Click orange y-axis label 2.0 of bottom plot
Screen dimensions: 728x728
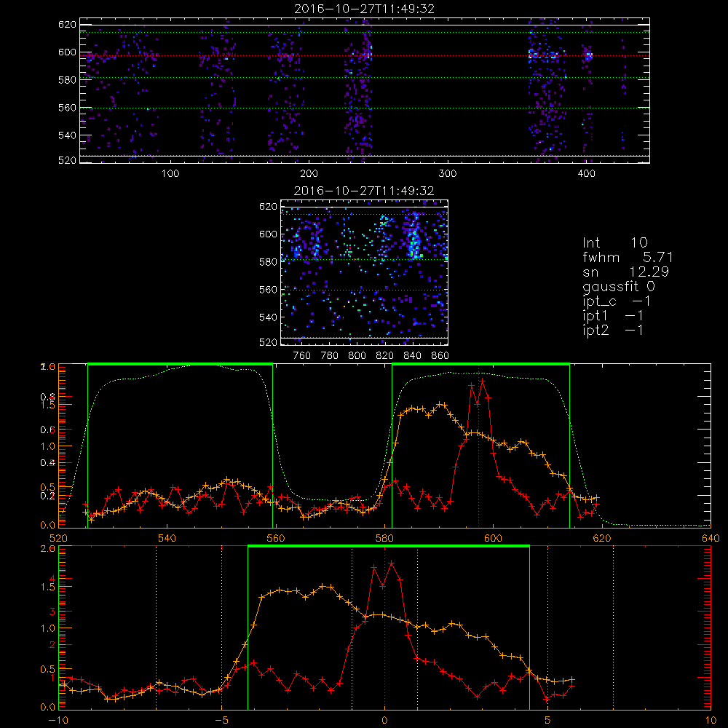(x=48, y=548)
